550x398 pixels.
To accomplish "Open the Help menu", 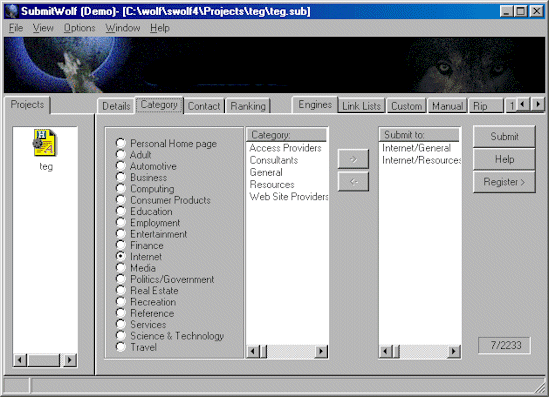I will coord(160,28).
